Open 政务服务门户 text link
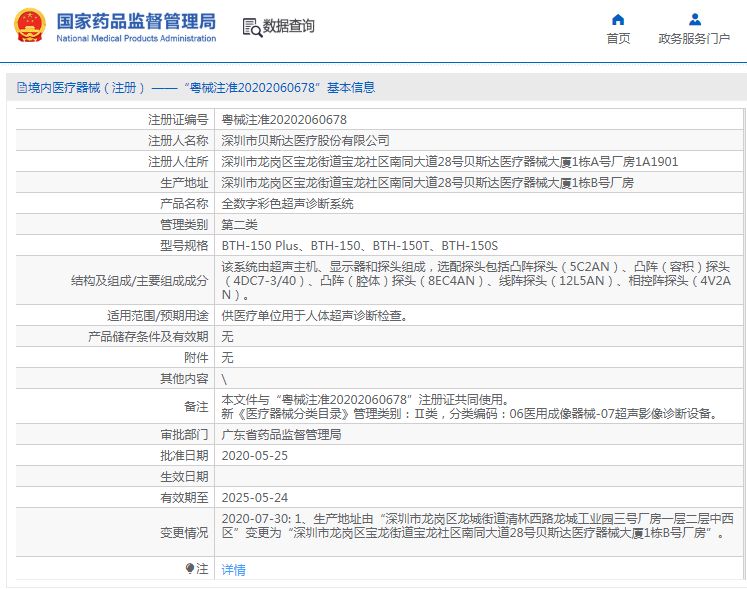The height and width of the screenshot is (590, 747). 694,39
